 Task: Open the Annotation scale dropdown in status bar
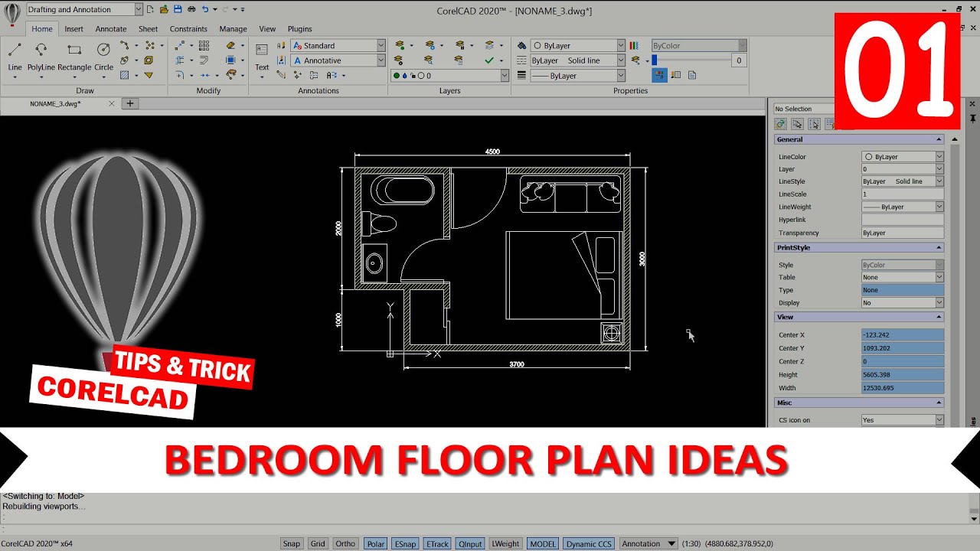click(x=648, y=543)
